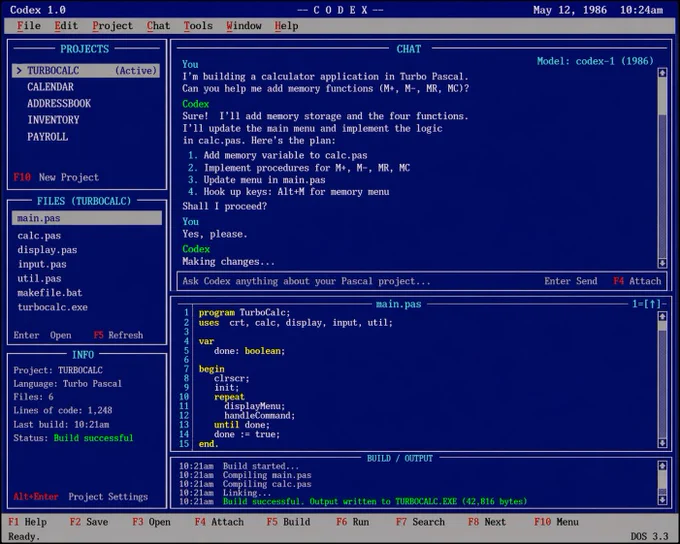The image size is (680, 544).
Task: Click F5 Refresh in Files panel
Action: [x=118, y=335]
